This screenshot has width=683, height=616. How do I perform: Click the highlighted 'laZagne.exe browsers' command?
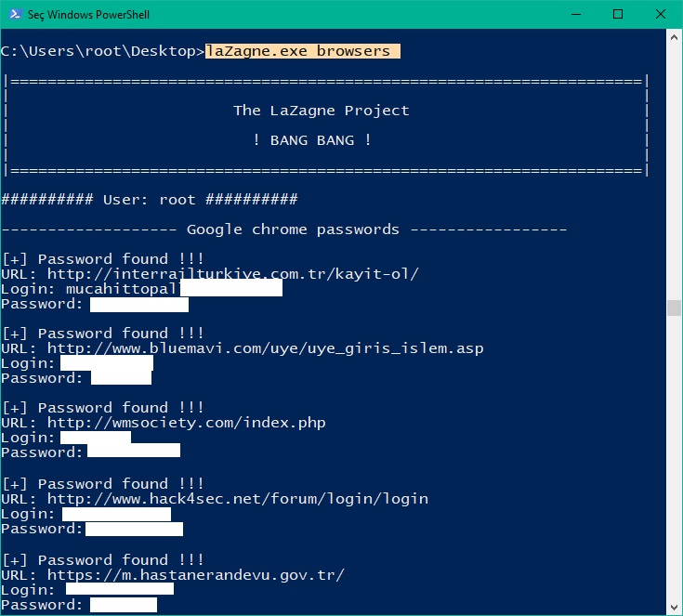[x=302, y=51]
